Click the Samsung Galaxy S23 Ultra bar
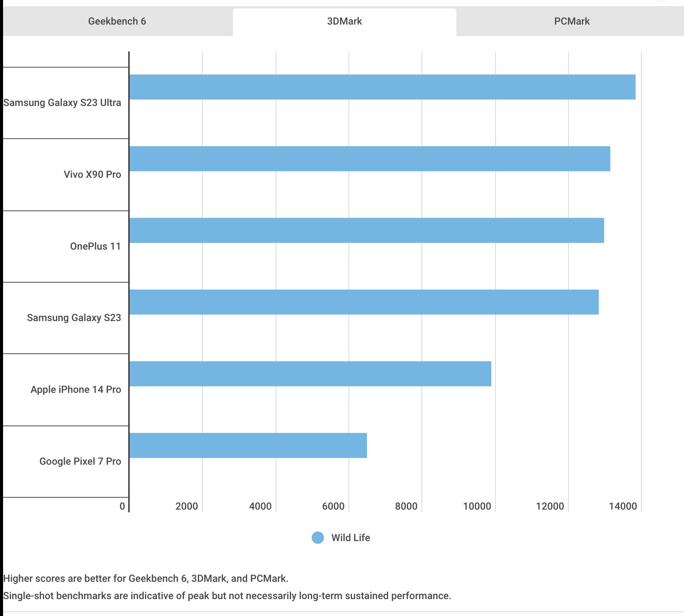Image resolution: width=684 pixels, height=616 pixels. [x=382, y=87]
